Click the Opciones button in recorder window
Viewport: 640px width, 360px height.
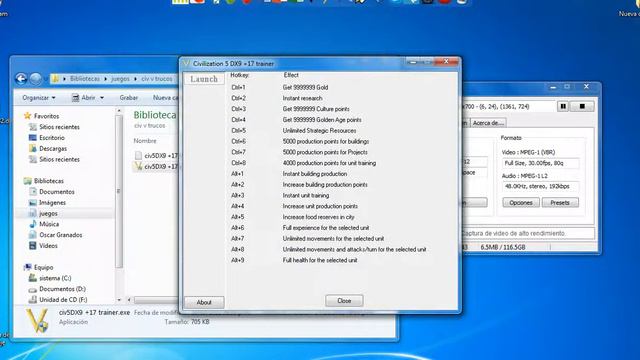pyautogui.click(x=521, y=202)
